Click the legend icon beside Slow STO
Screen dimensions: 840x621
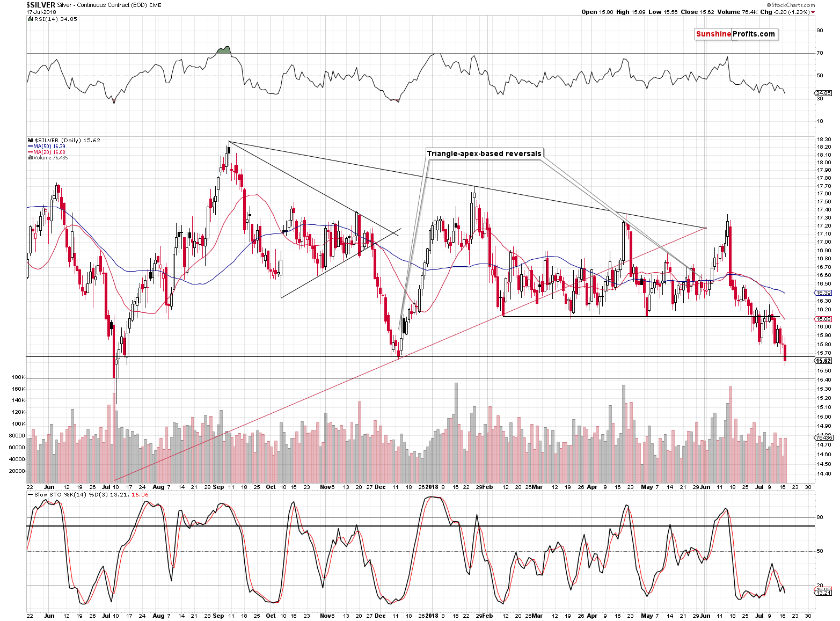pyautogui.click(x=30, y=494)
